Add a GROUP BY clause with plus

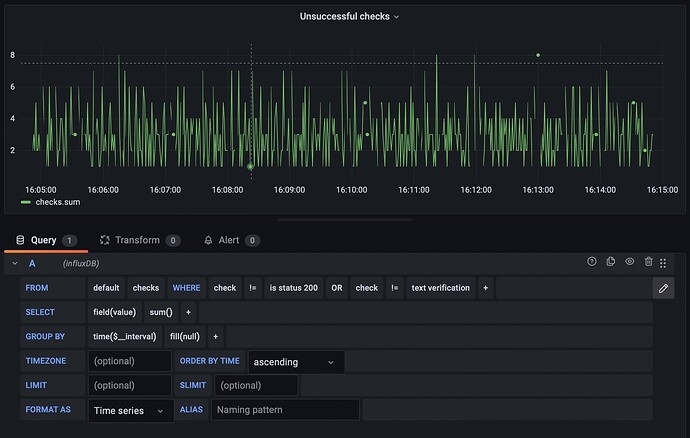pos(215,337)
